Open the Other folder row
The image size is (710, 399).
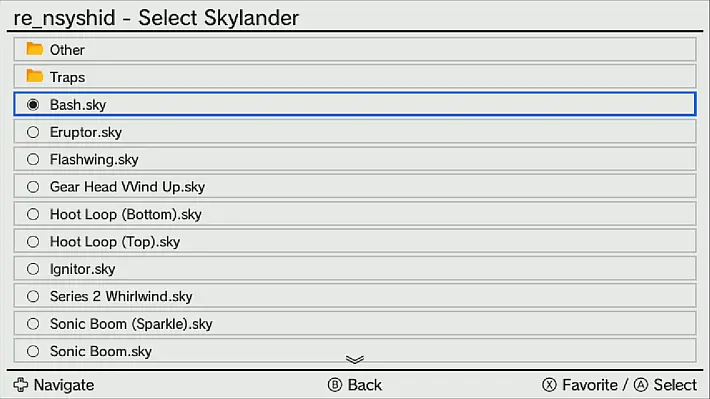[355, 49]
